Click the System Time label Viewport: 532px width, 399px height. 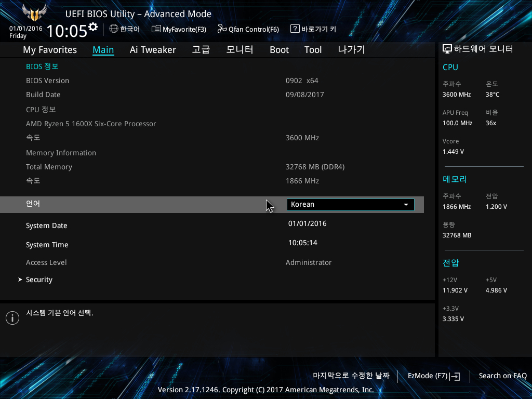pos(47,245)
